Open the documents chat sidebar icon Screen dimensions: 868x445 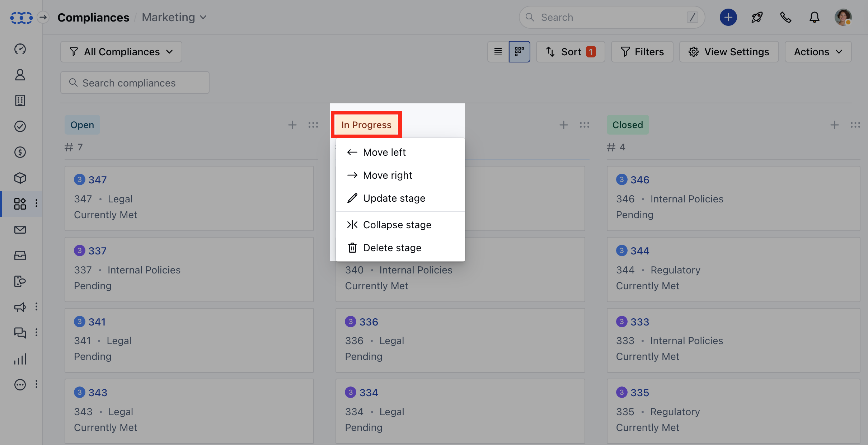tap(20, 281)
